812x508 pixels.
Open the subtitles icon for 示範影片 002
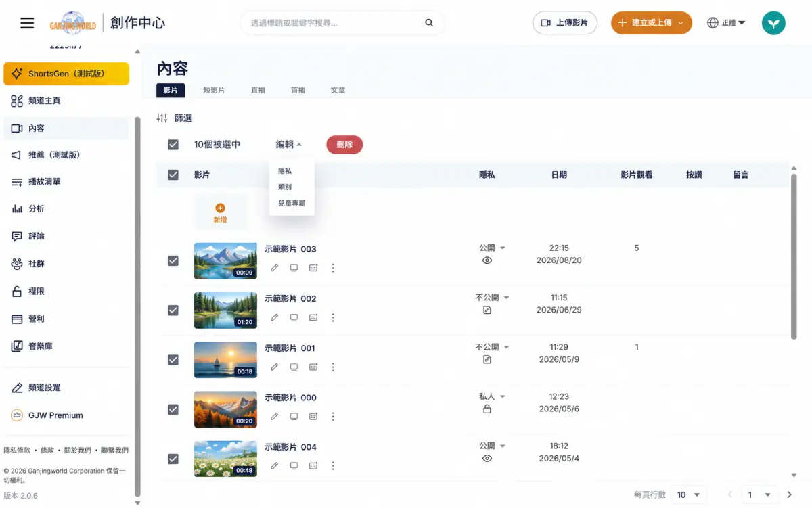click(x=313, y=317)
